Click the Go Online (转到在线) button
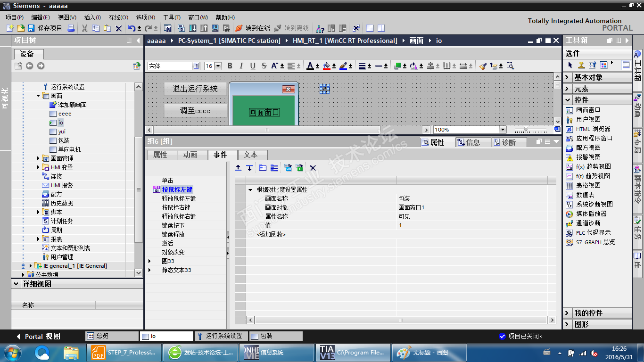644x362 pixels. pos(253,28)
